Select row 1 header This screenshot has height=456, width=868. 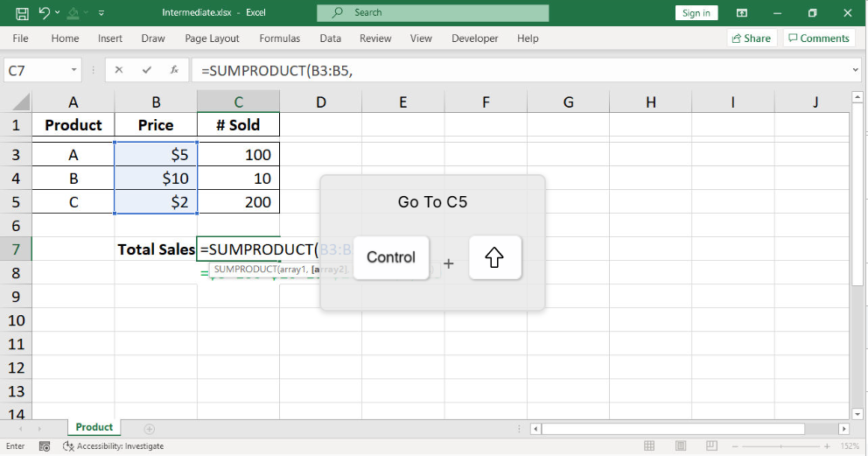pyautogui.click(x=16, y=125)
